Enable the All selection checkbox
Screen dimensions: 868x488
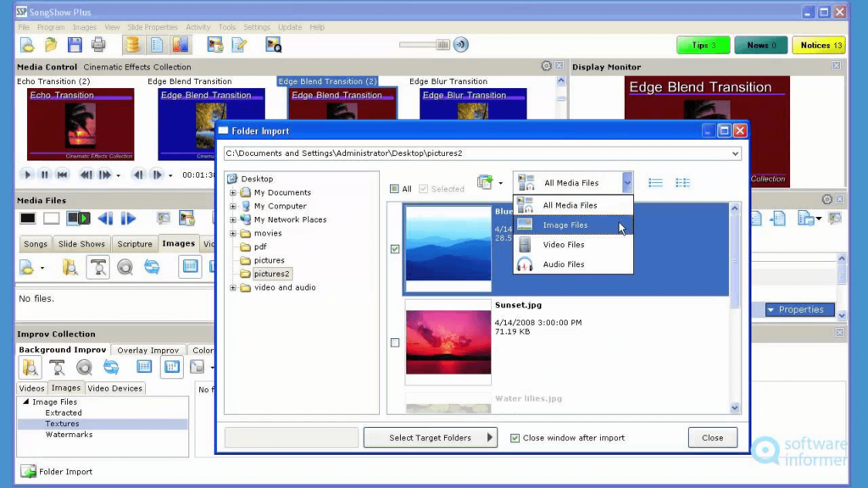(x=395, y=188)
